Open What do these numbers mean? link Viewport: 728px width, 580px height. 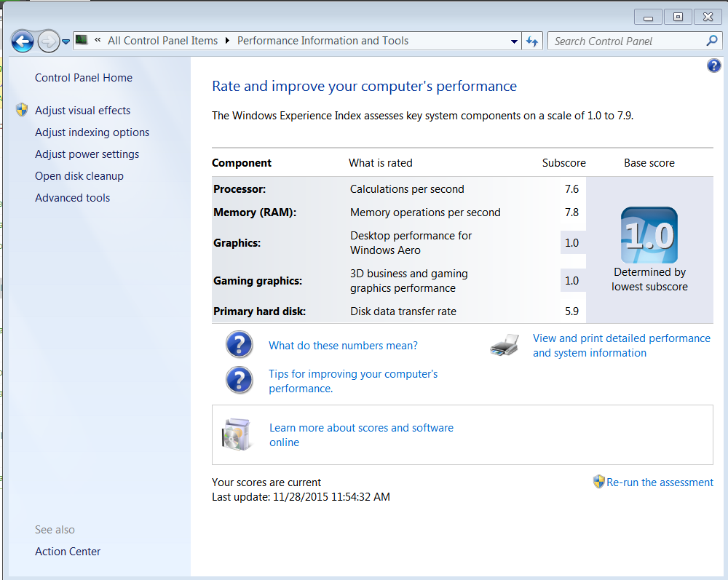coord(343,346)
